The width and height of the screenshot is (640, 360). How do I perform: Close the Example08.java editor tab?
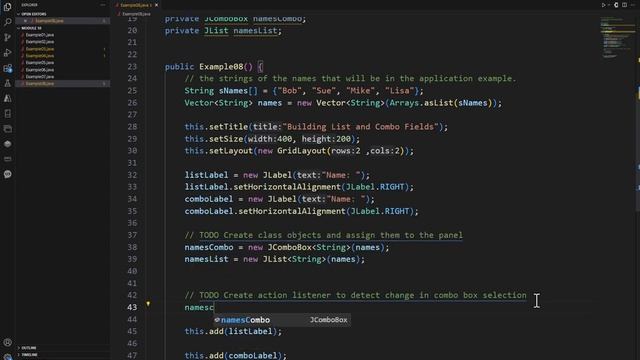click(156, 5)
